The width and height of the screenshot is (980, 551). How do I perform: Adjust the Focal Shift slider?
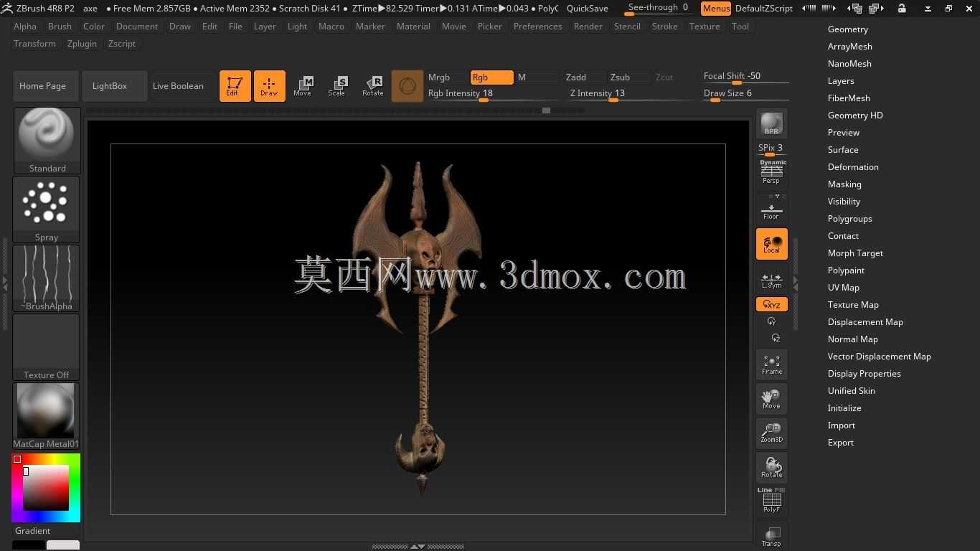(x=745, y=77)
